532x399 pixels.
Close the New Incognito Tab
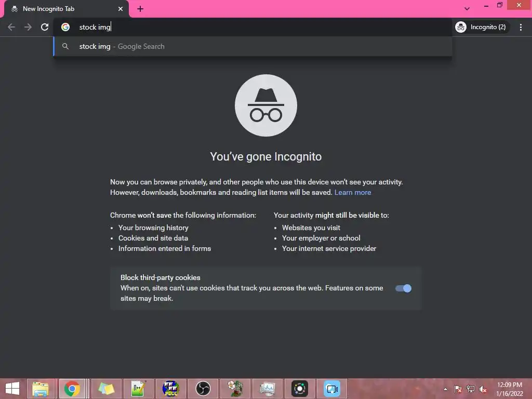point(121,9)
